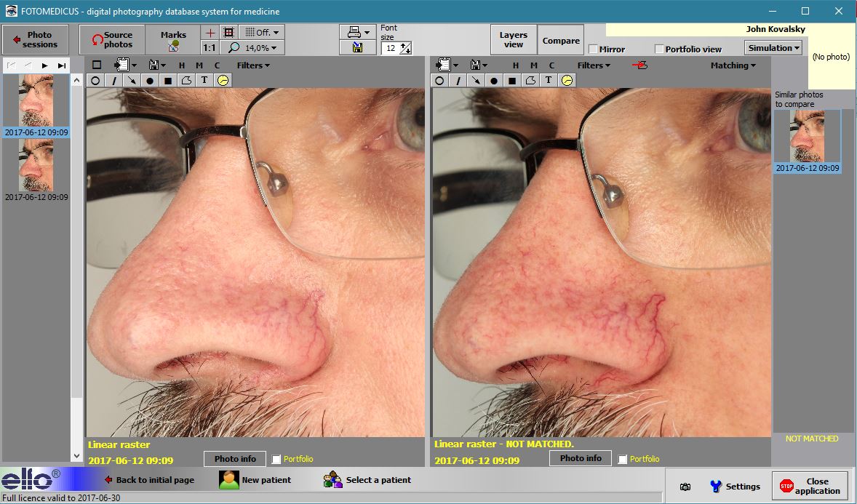Screen dimensions: 857x504
Task: Select the Text tool in right photo toolbar
Action: (x=549, y=80)
